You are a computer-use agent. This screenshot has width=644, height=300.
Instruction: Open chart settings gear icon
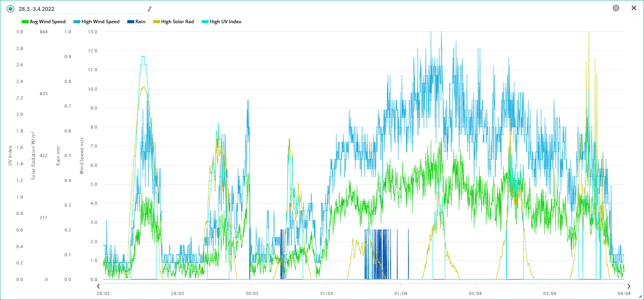(x=616, y=8)
